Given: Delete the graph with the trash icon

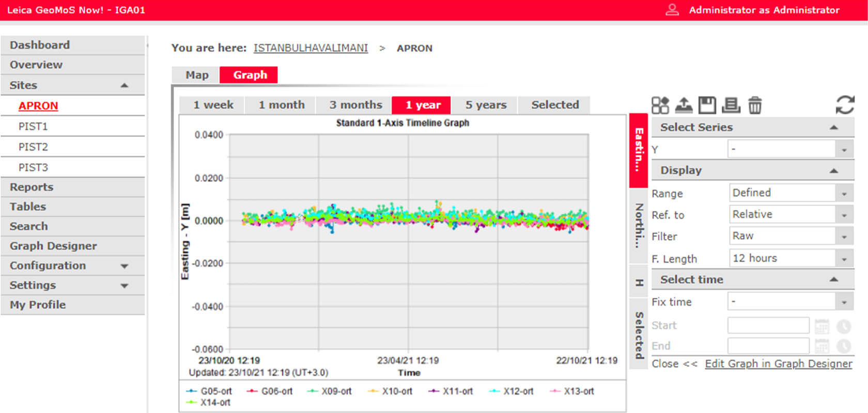Looking at the screenshot, I should 755,105.
